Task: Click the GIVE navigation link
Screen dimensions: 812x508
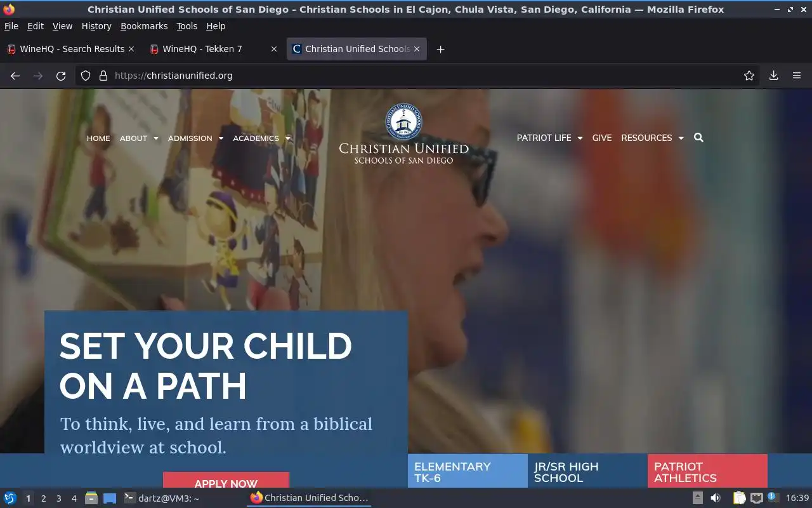Action: (x=602, y=138)
